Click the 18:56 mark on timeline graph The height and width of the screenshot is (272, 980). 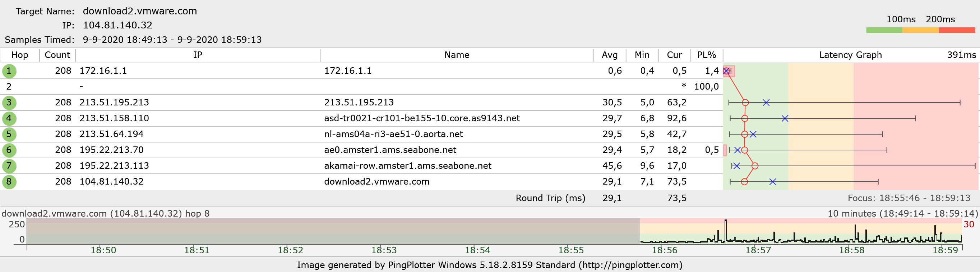664,250
